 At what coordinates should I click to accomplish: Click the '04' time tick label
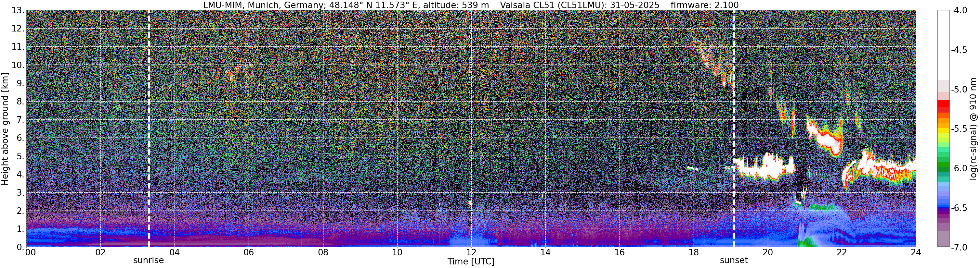click(174, 252)
